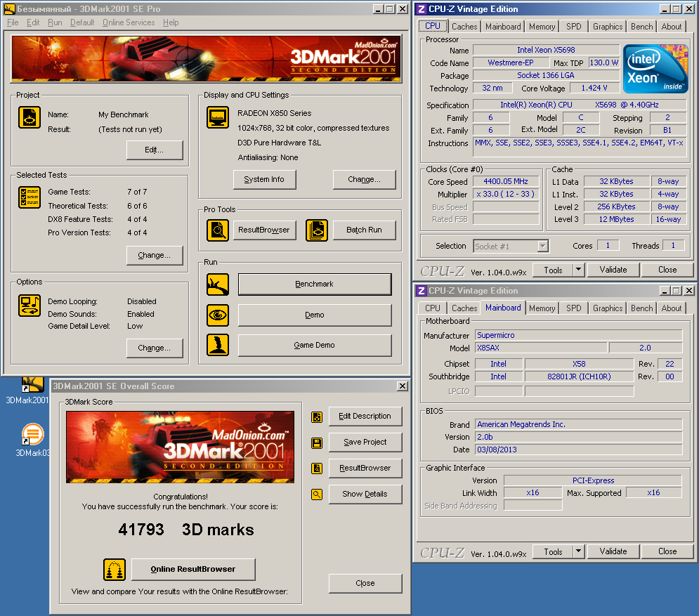
Task: Click the Online ResultBrowser button
Action: coord(193,569)
